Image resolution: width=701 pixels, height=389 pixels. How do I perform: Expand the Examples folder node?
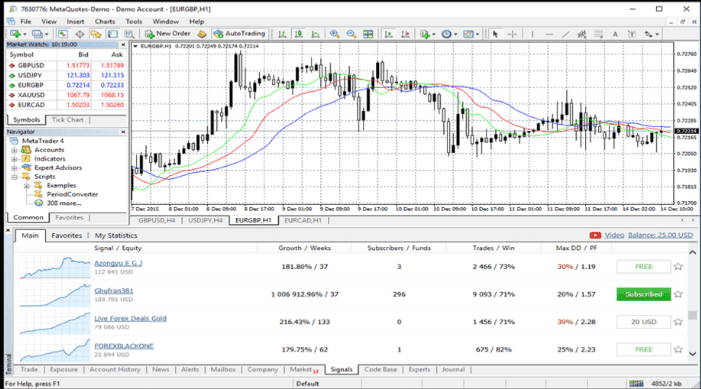coord(27,186)
